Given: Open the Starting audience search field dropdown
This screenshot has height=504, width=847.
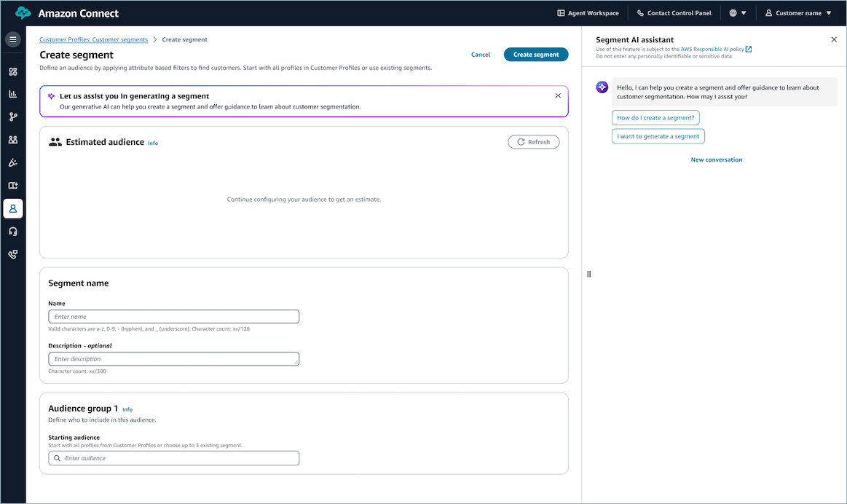Looking at the screenshot, I should (173, 457).
